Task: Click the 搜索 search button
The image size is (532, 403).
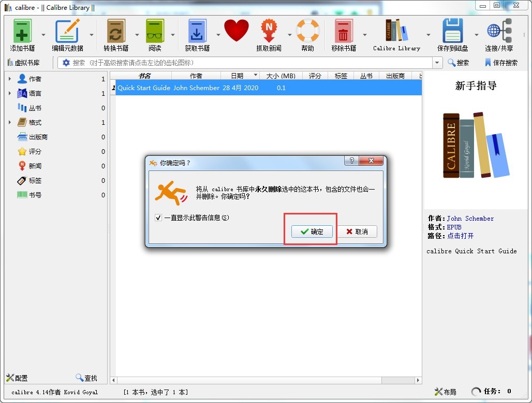Action: (x=459, y=63)
